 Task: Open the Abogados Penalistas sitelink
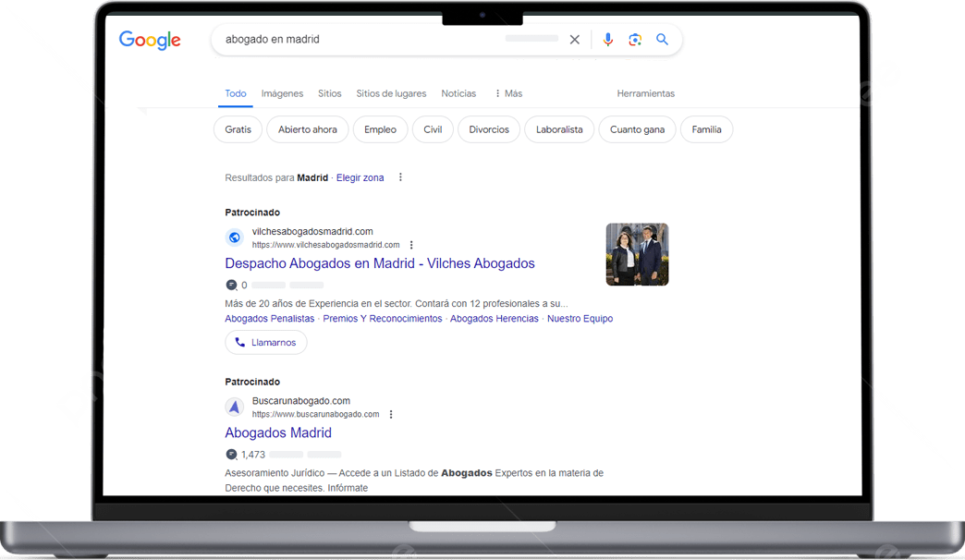[270, 319]
